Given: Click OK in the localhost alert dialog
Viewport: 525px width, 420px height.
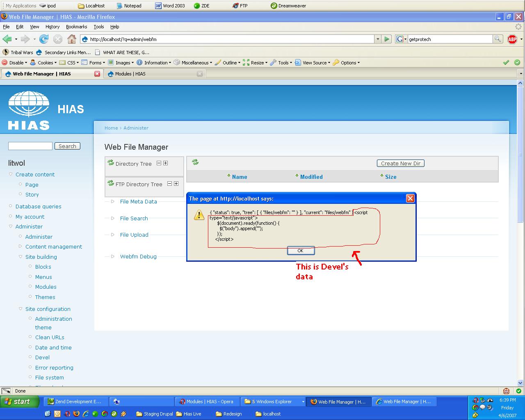Looking at the screenshot, I should (301, 251).
